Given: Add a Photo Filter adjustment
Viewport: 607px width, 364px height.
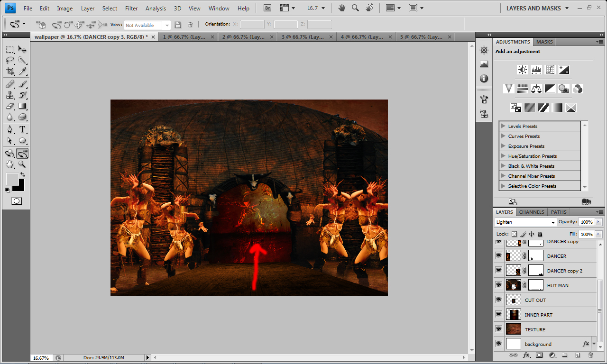Looking at the screenshot, I should pyautogui.click(x=564, y=89).
